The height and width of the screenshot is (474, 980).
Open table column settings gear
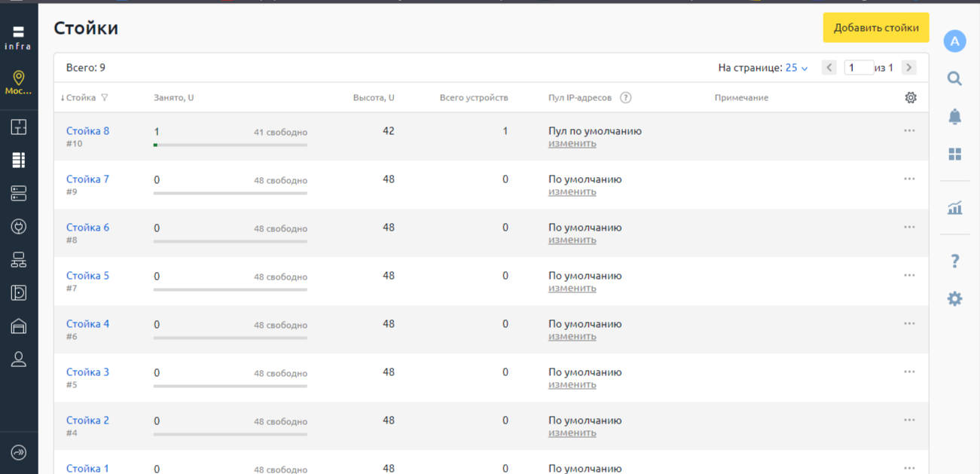tap(911, 98)
